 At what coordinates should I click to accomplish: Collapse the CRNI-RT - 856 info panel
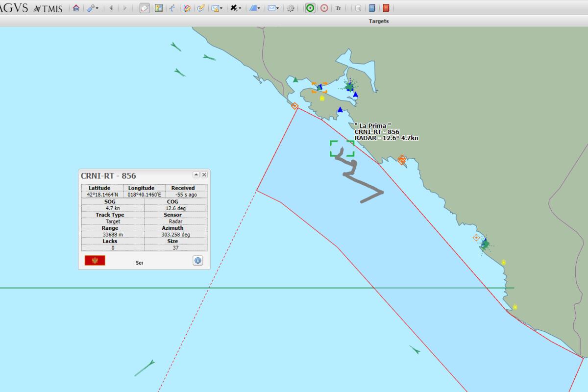(x=196, y=174)
